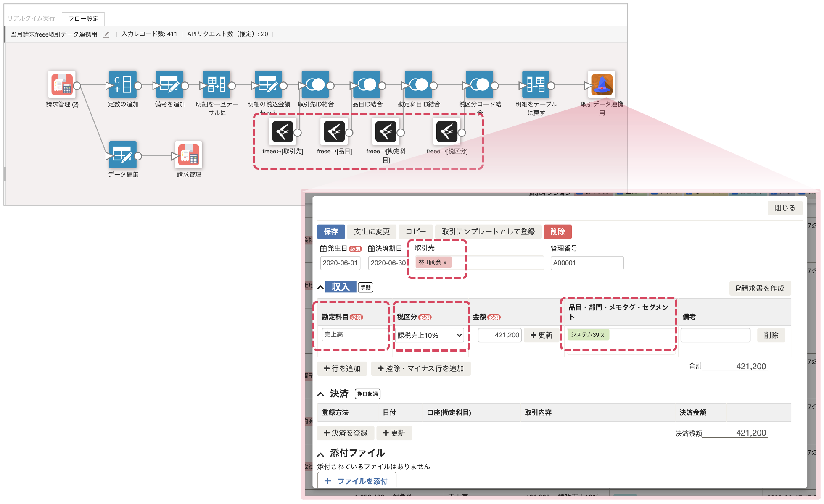Click the 取引先ID結合 join node icon

point(315,84)
